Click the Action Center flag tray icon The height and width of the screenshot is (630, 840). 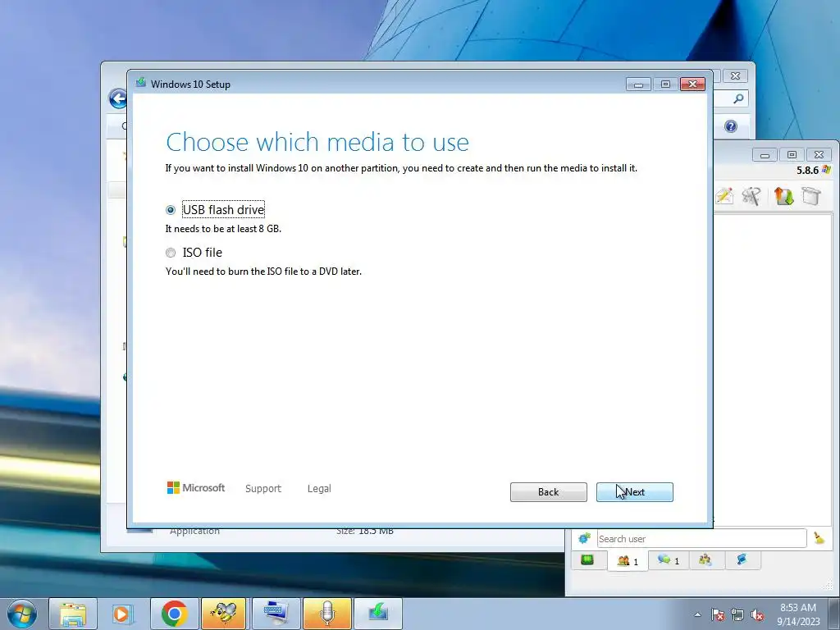tap(718, 614)
